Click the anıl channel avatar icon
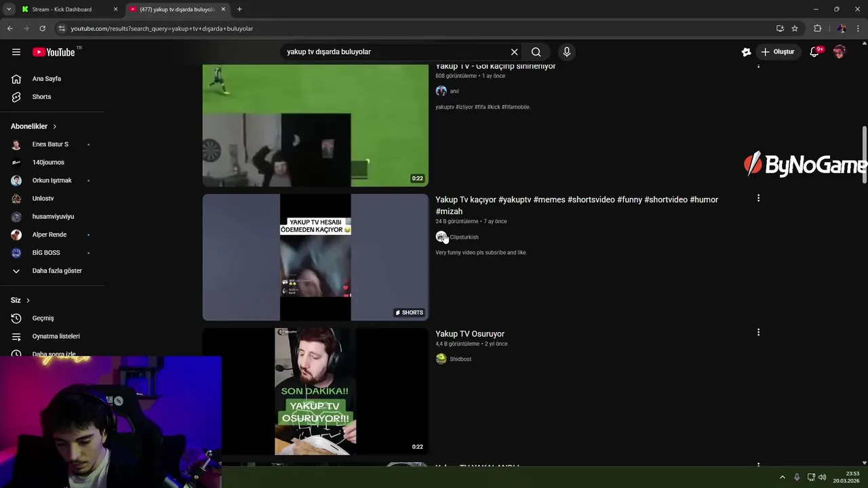The image size is (868, 488). (x=441, y=91)
